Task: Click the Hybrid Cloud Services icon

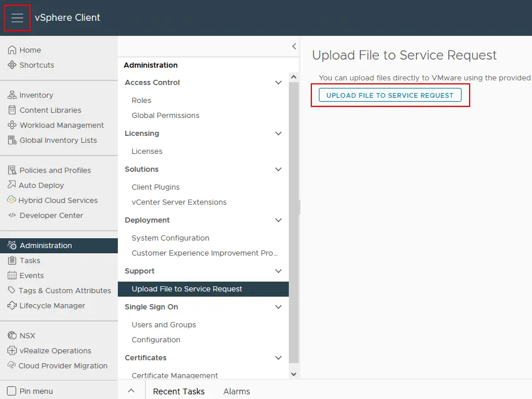Action: (12, 200)
